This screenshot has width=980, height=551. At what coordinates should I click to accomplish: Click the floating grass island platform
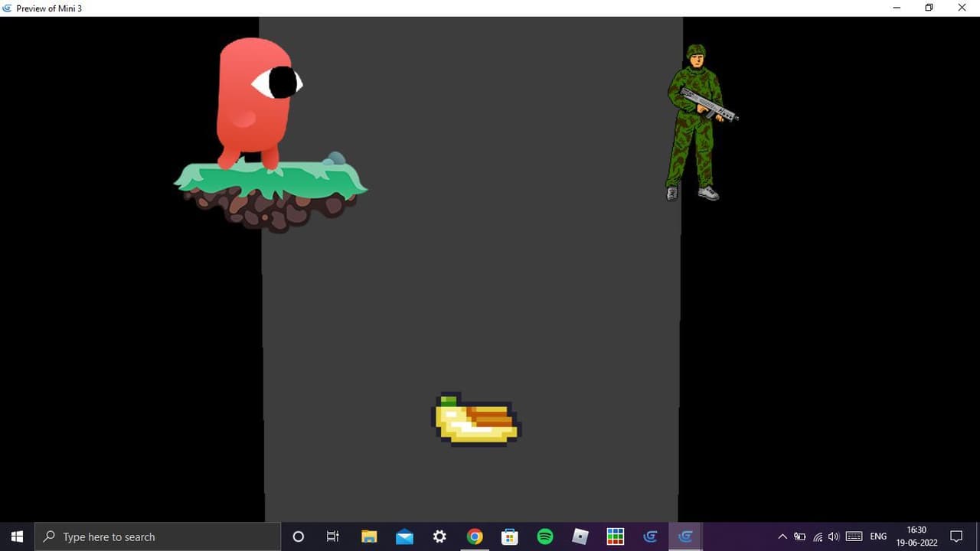tap(270, 194)
